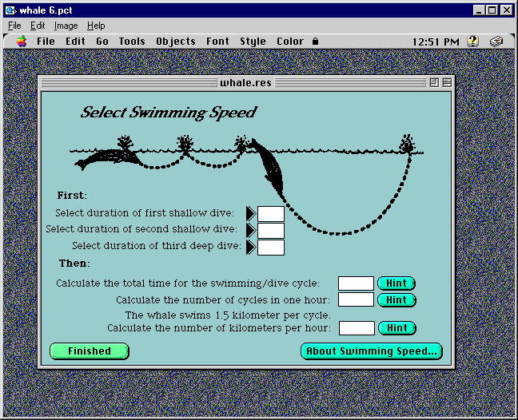Click the whale 6.pct title bar icon
Image resolution: width=518 pixels, height=420 pixels.
coord(11,10)
